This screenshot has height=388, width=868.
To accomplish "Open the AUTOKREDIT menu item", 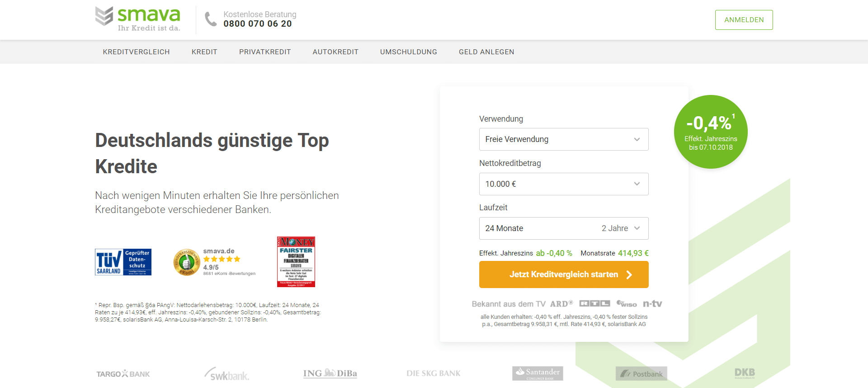I will pyautogui.click(x=335, y=52).
